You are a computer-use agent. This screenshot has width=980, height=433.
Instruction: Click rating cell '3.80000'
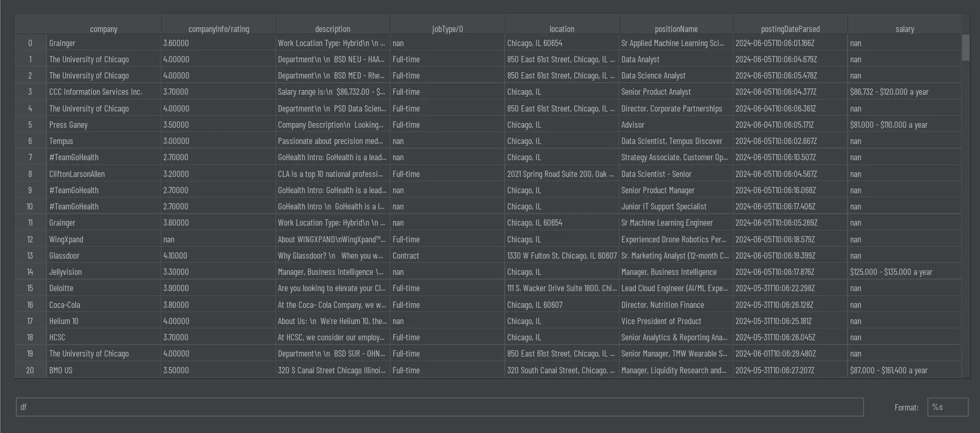[x=218, y=305]
